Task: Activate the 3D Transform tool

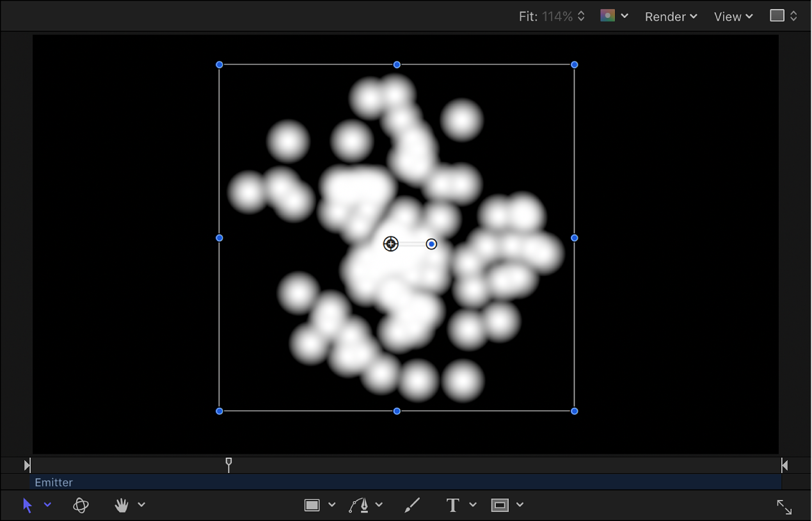Action: tap(81, 505)
